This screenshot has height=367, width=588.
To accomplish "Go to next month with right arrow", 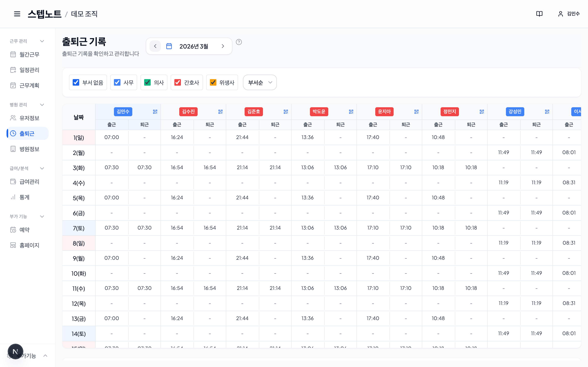I will (223, 46).
